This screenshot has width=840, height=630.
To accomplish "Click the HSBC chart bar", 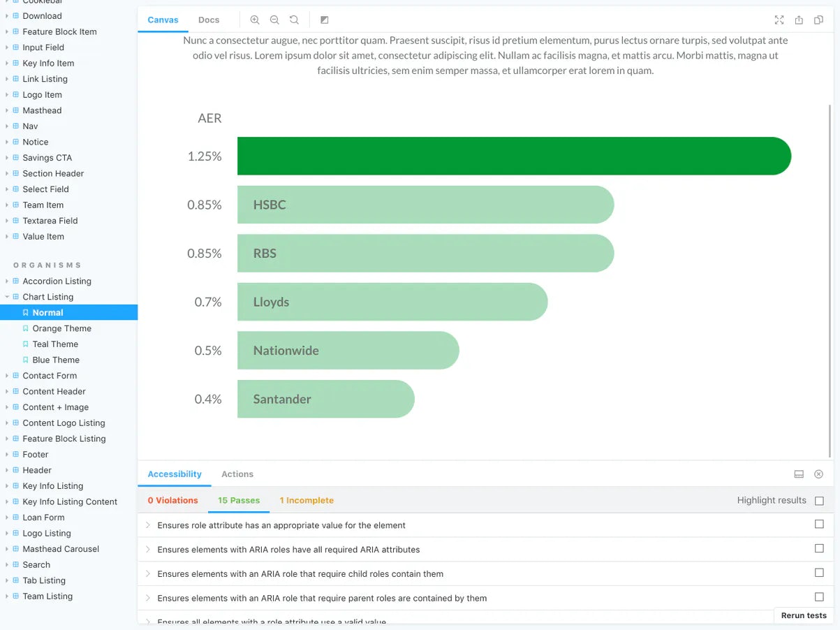I will pos(425,205).
